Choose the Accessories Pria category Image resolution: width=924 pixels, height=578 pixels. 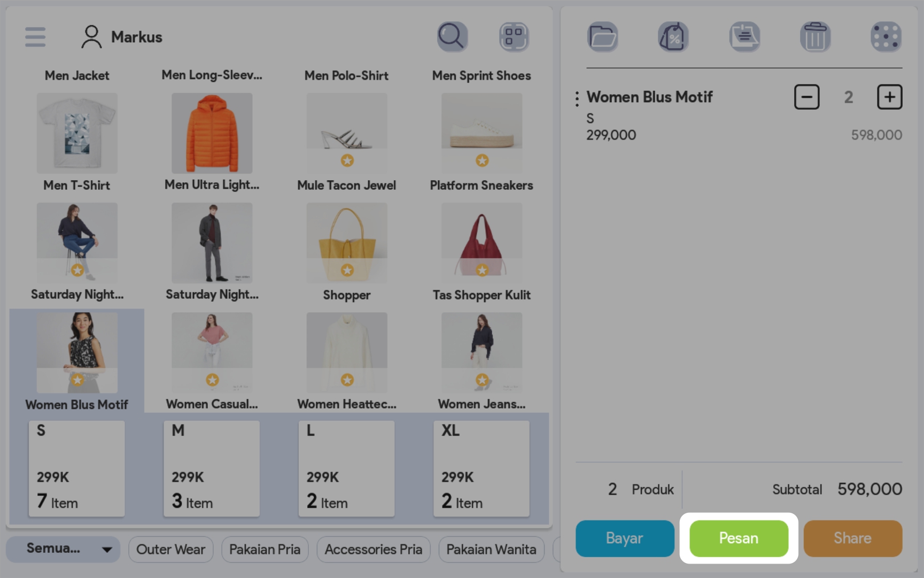[374, 549]
